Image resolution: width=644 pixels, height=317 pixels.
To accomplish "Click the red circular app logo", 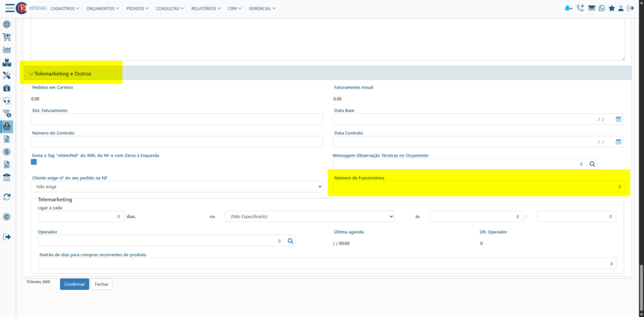I will coord(21,8).
